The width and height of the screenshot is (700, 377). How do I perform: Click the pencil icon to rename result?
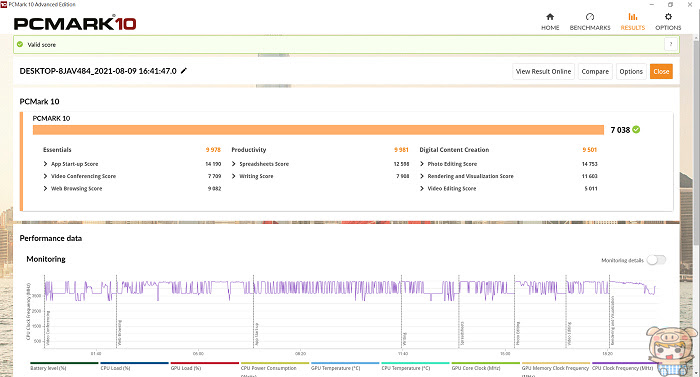(183, 71)
